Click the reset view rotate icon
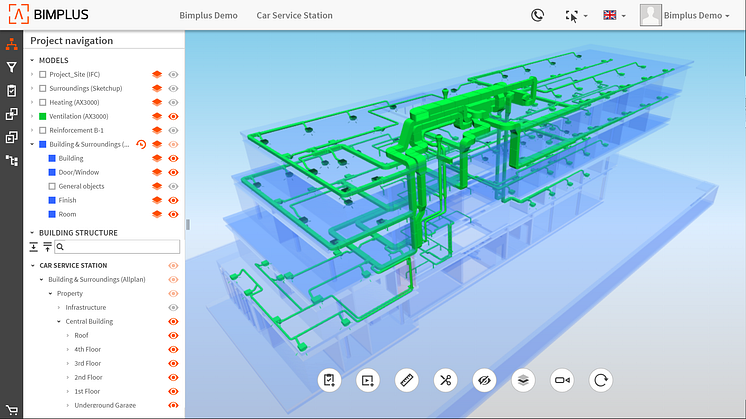 point(601,380)
